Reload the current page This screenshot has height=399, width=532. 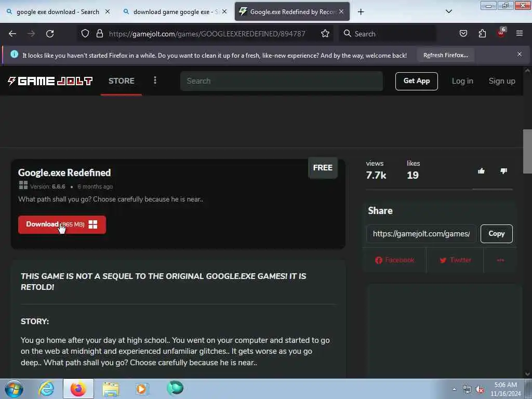pos(50,34)
